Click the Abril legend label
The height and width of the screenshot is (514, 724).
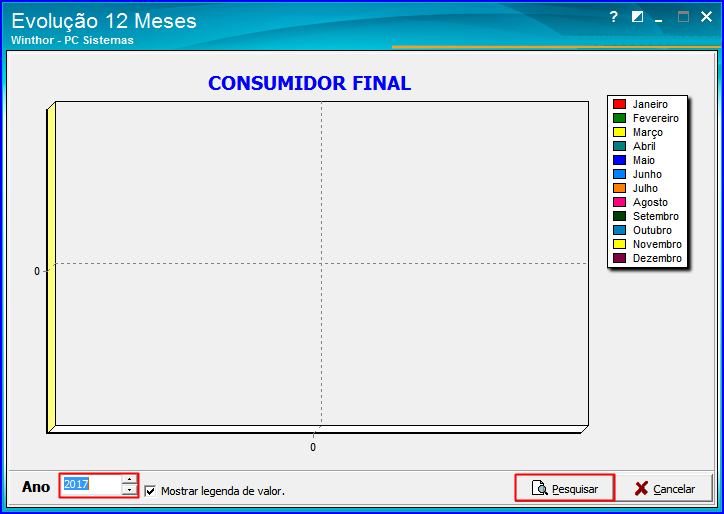tap(644, 146)
